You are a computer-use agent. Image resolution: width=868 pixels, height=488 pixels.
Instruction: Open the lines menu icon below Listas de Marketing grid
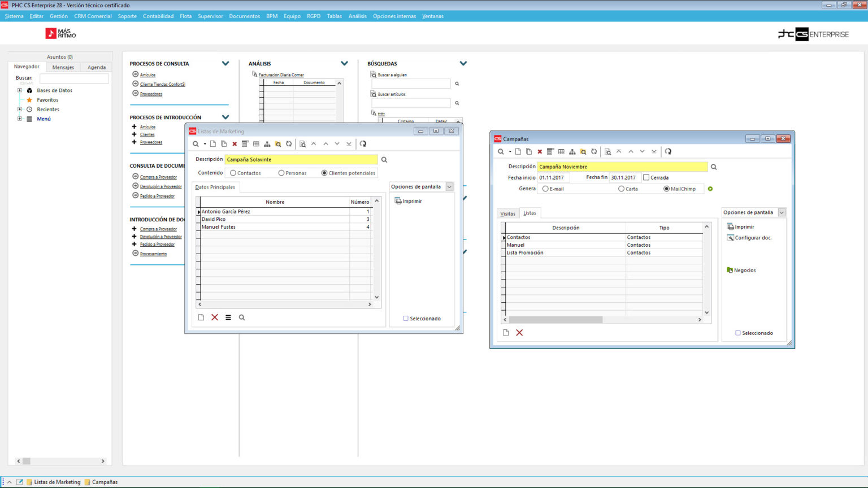(x=228, y=317)
